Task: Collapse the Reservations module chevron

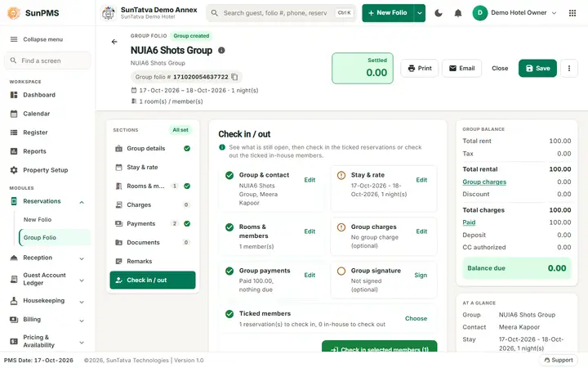Action: pyautogui.click(x=82, y=203)
